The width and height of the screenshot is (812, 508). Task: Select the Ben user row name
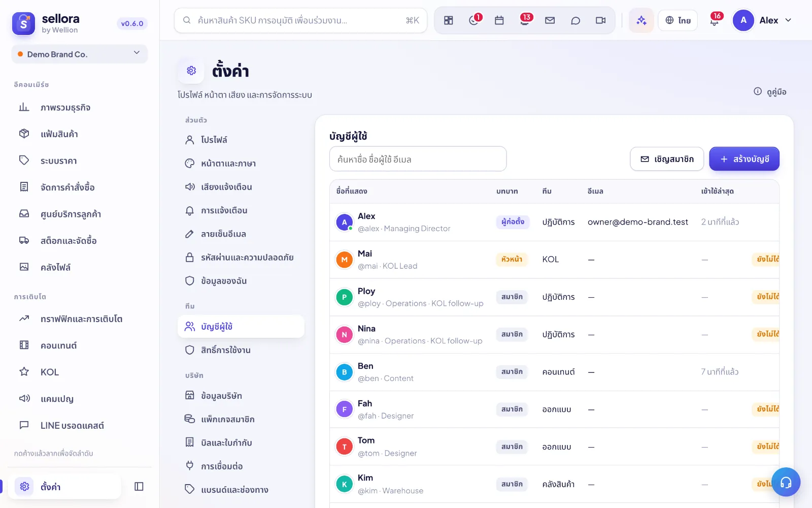tap(365, 366)
